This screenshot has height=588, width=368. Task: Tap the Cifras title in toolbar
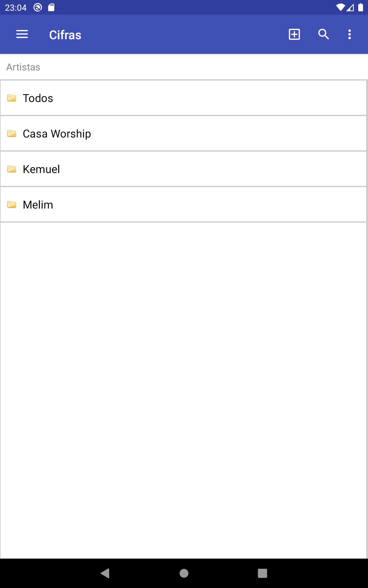[65, 35]
